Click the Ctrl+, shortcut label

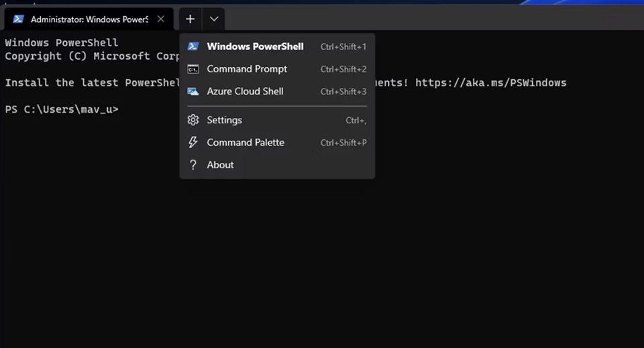(356, 120)
